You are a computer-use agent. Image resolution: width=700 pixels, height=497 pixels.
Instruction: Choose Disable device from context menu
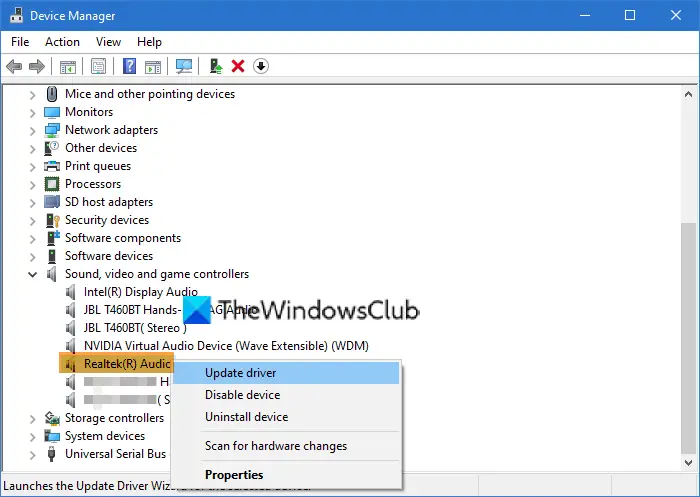click(x=286, y=395)
